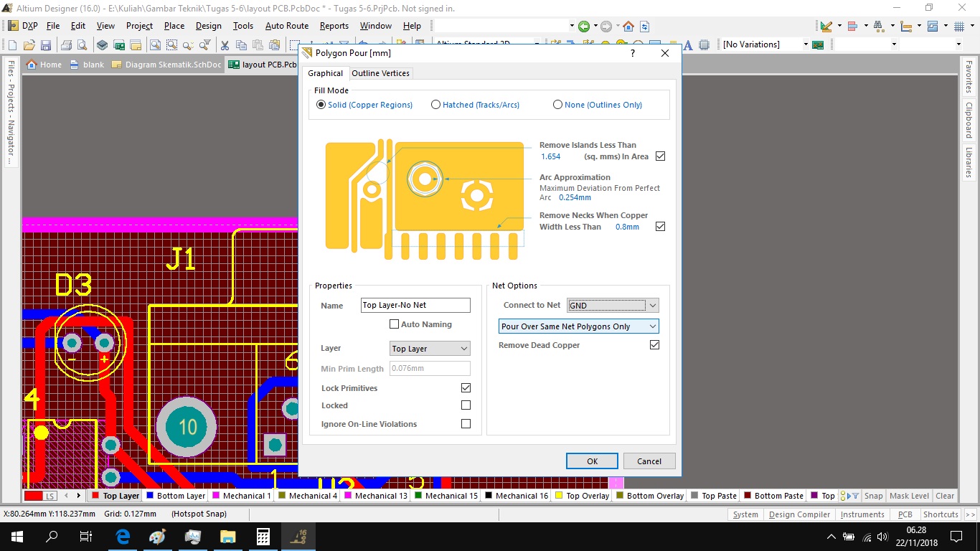The width and height of the screenshot is (980, 551).
Task: Cancel the Polygon Pour dialog
Action: pyautogui.click(x=649, y=461)
